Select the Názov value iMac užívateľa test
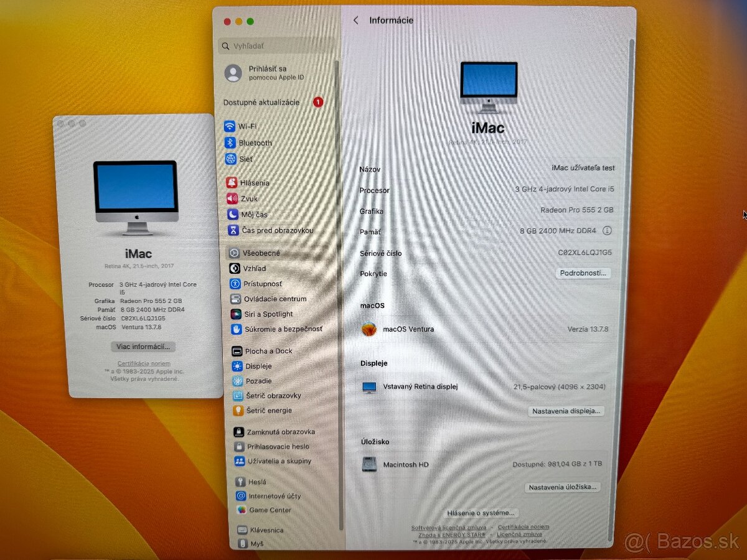The width and height of the screenshot is (747, 560). coord(583,168)
